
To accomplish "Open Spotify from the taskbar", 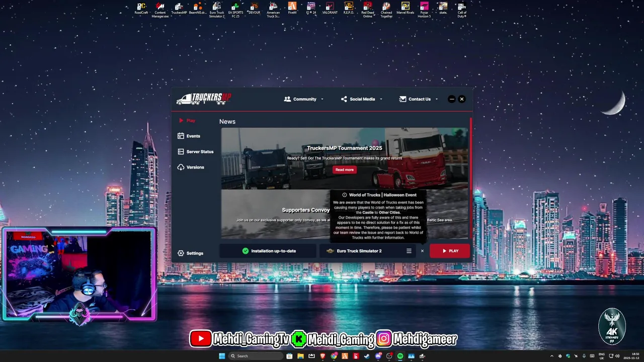I will [x=400, y=356].
